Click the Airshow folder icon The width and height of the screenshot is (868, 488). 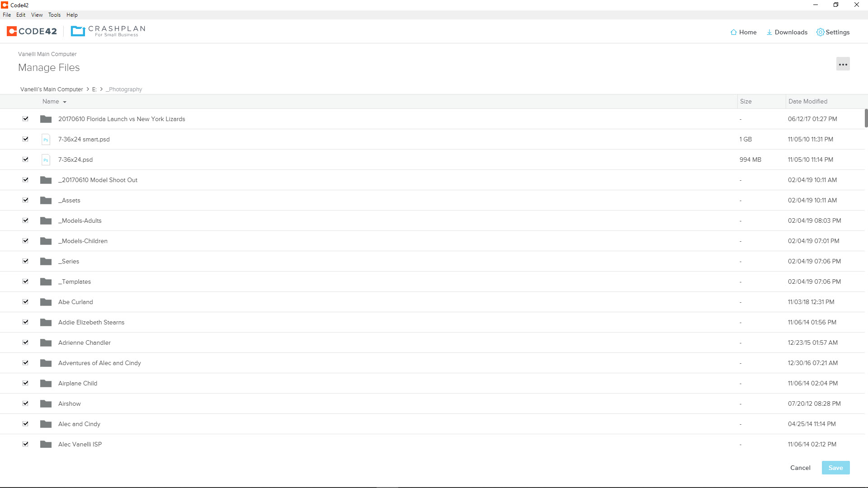tap(46, 404)
